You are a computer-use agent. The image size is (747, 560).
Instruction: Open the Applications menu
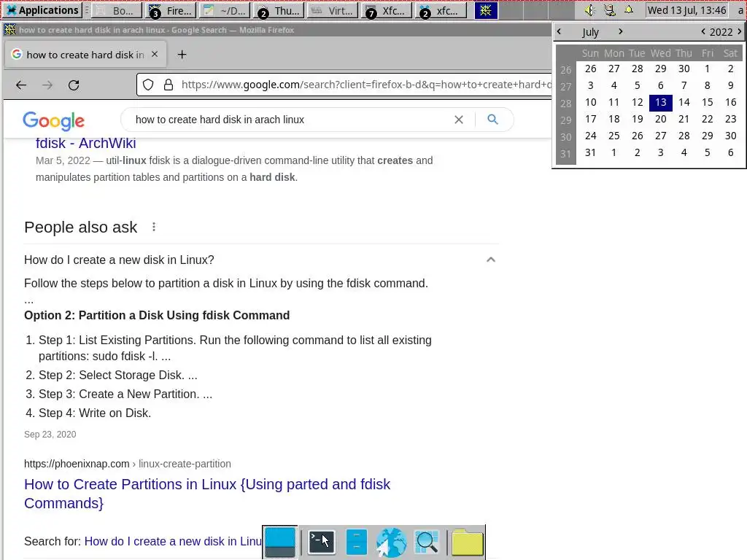42,10
